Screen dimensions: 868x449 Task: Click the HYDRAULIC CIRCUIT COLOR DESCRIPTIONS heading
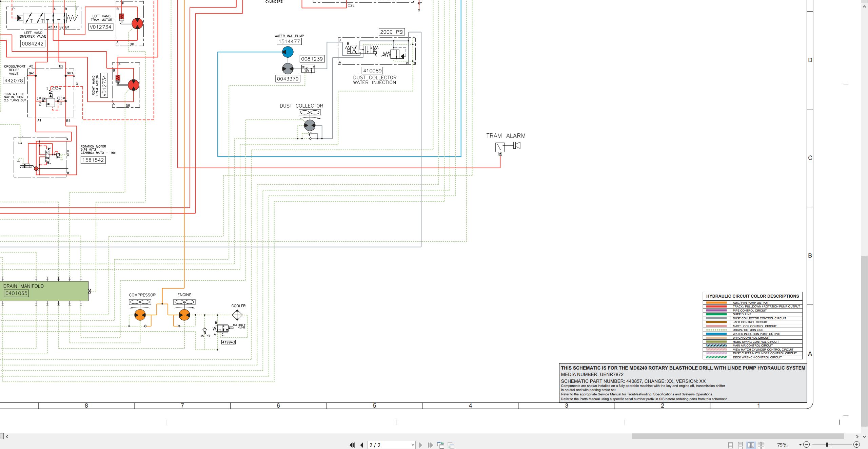(752, 296)
